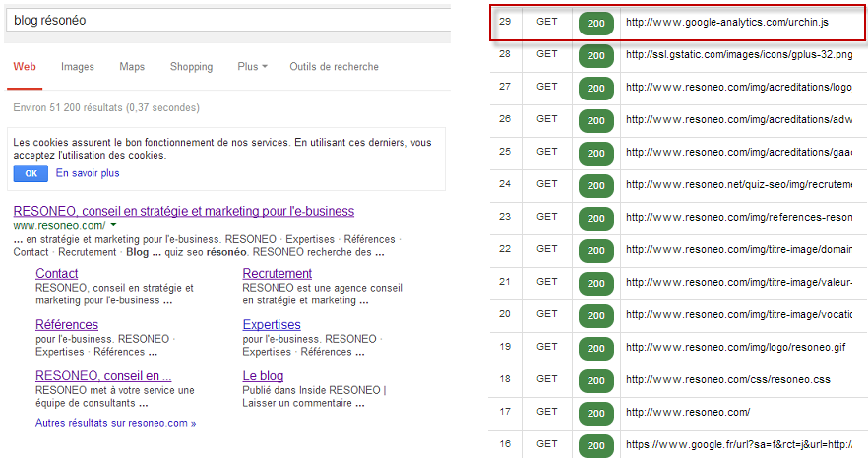Select the resoneo.com/img/acreditations/adw request URL
The width and height of the screenshot is (868, 464).
point(739,119)
